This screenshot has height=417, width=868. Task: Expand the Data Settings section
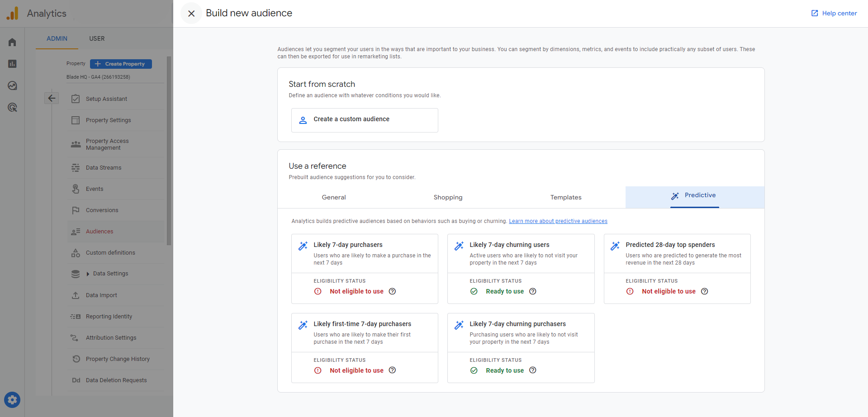click(88, 274)
